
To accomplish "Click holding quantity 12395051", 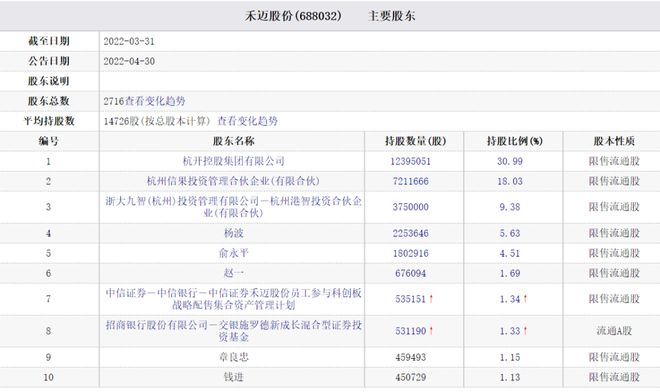I will point(410,161).
